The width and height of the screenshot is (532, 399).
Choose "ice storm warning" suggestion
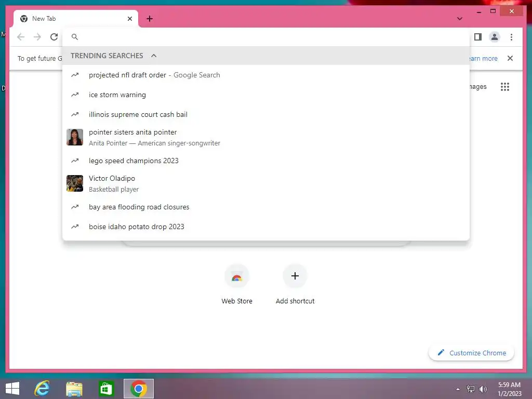(266, 95)
